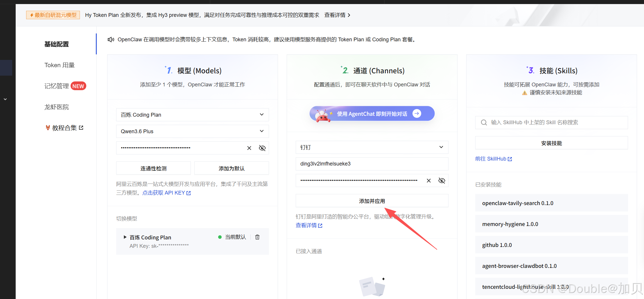The image size is (644, 299).
Task: Open the Qwen3.6 Plus model dropdown
Action: click(x=192, y=131)
